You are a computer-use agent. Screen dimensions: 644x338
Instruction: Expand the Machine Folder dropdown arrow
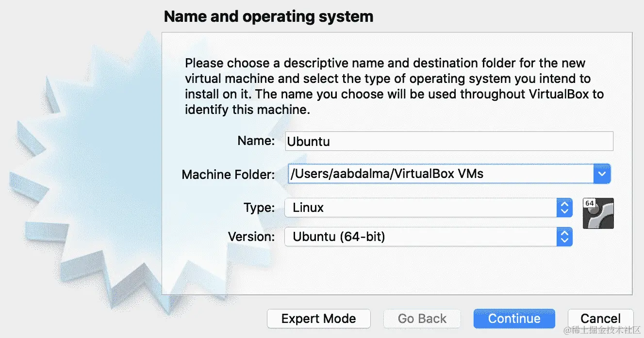pos(602,174)
